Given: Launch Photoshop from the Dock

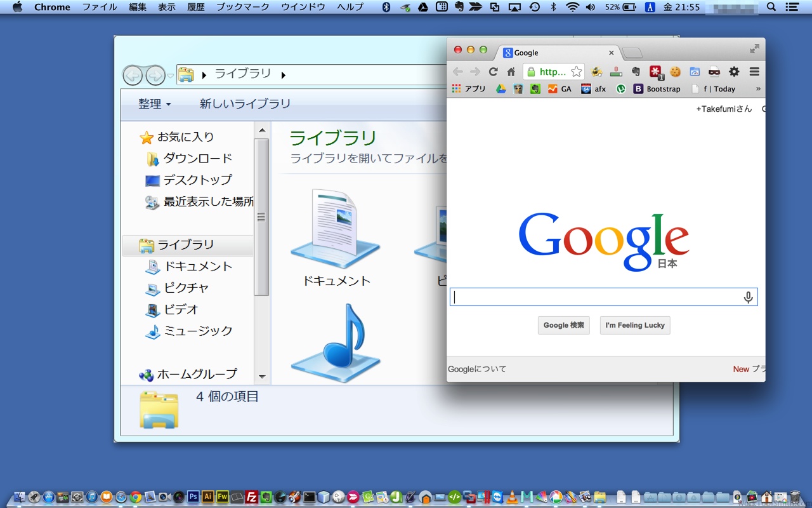Looking at the screenshot, I should click(193, 497).
